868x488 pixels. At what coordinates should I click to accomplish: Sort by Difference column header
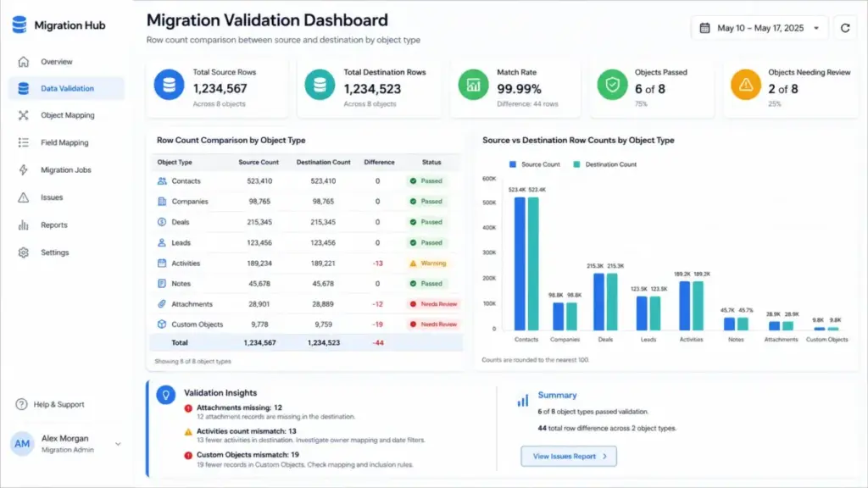pos(379,162)
